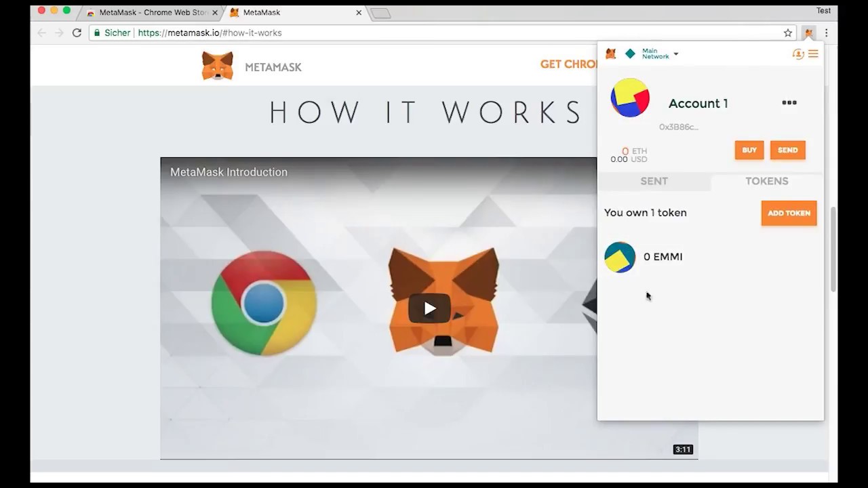Click the 'You own 1 token' text
The image size is (868, 488).
(645, 213)
